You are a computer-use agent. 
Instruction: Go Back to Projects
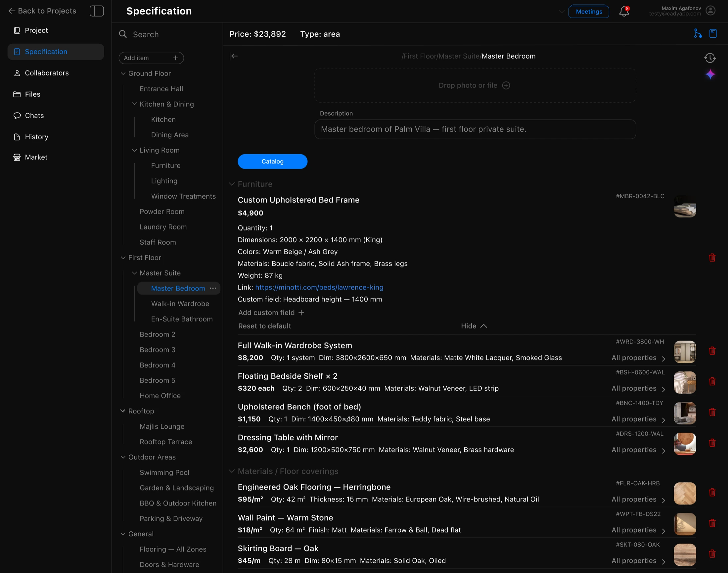pos(42,11)
